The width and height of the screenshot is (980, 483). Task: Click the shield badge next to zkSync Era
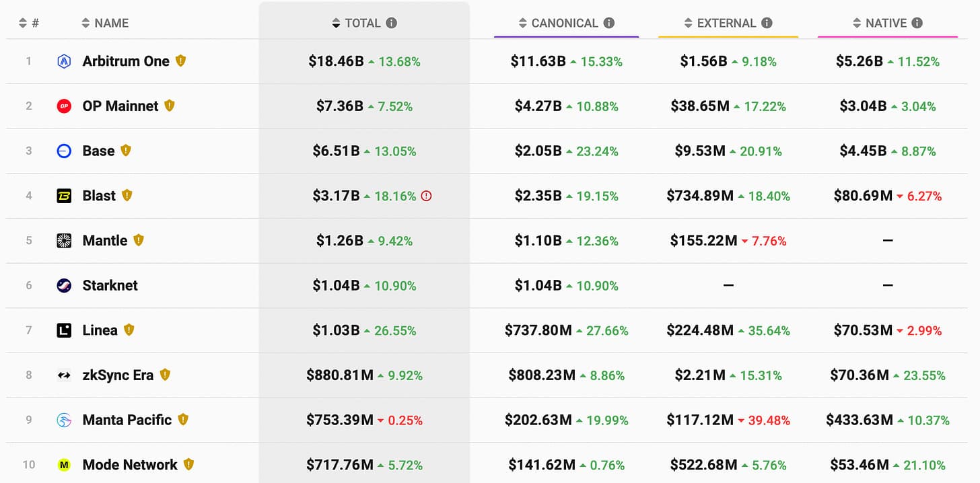[165, 375]
